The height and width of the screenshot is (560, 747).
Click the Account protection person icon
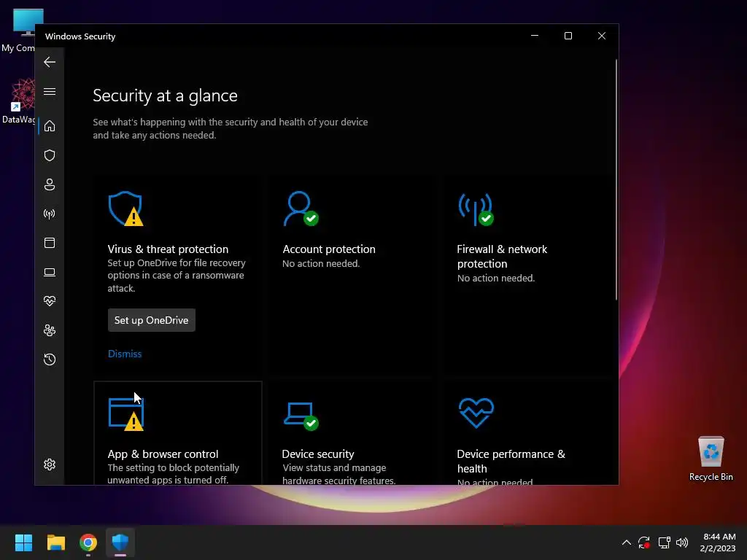pos(301,209)
